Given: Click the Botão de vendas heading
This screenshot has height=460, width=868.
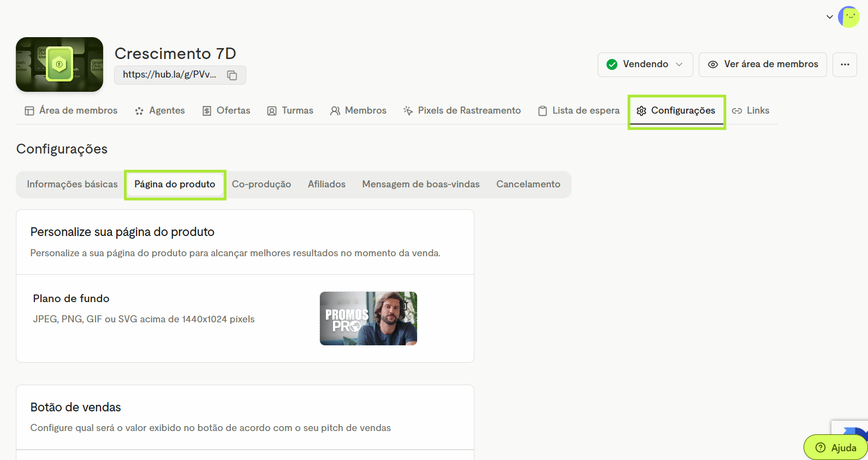Looking at the screenshot, I should pyautogui.click(x=76, y=408).
